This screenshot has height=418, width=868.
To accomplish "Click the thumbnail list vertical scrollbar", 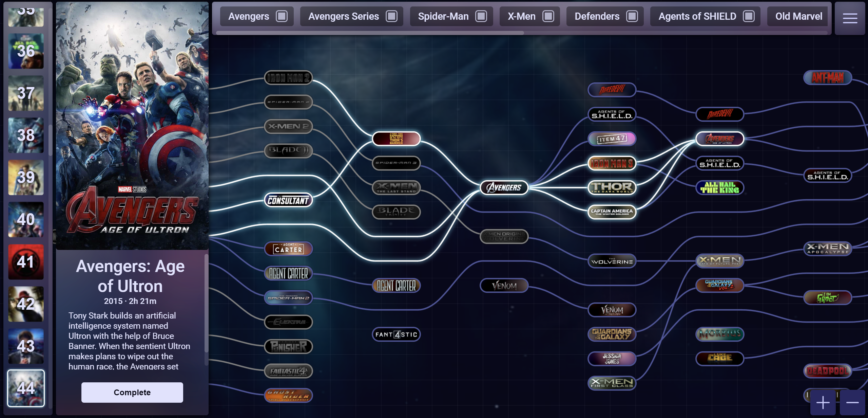I will click(50, 140).
